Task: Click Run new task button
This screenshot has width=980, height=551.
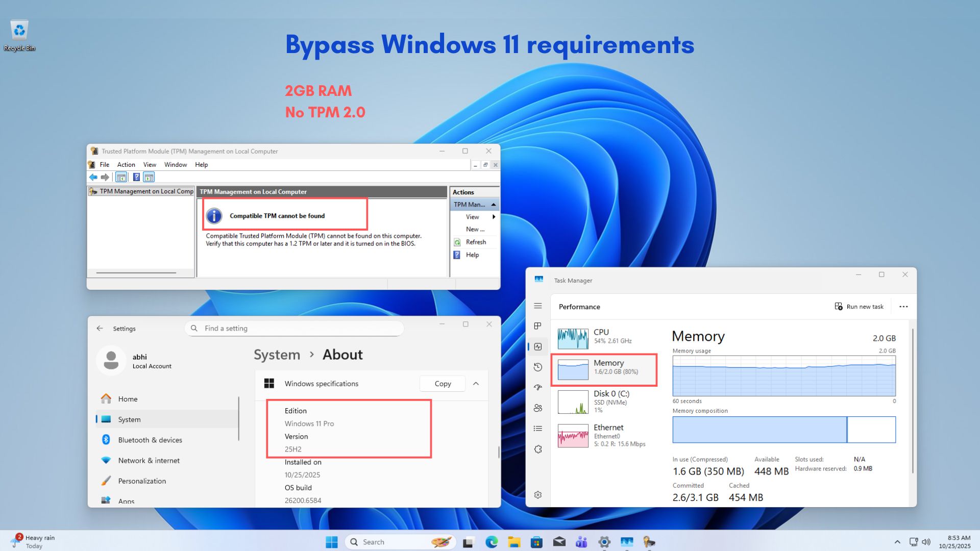Action: [859, 307]
